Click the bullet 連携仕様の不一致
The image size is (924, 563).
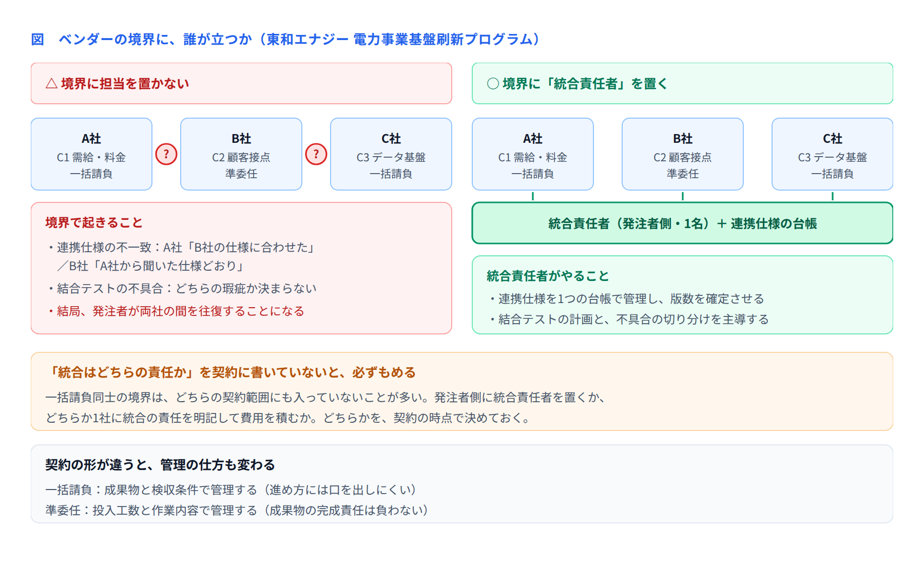point(181,248)
